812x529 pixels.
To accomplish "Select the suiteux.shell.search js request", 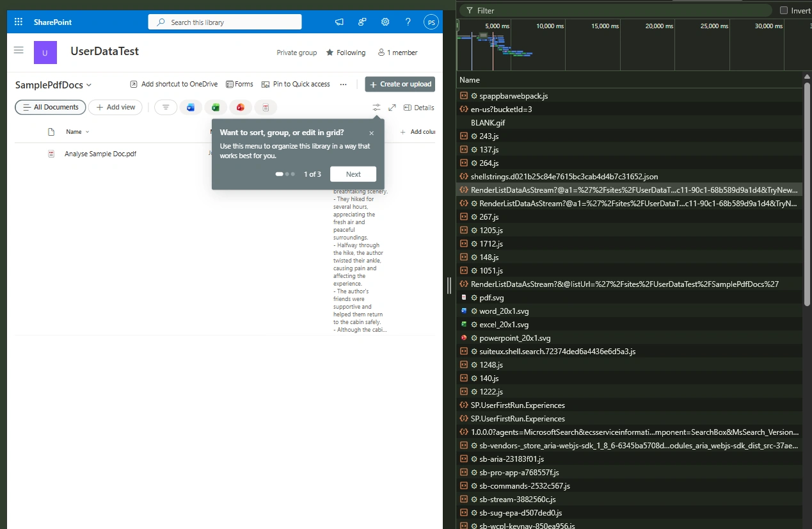I will pos(630,351).
